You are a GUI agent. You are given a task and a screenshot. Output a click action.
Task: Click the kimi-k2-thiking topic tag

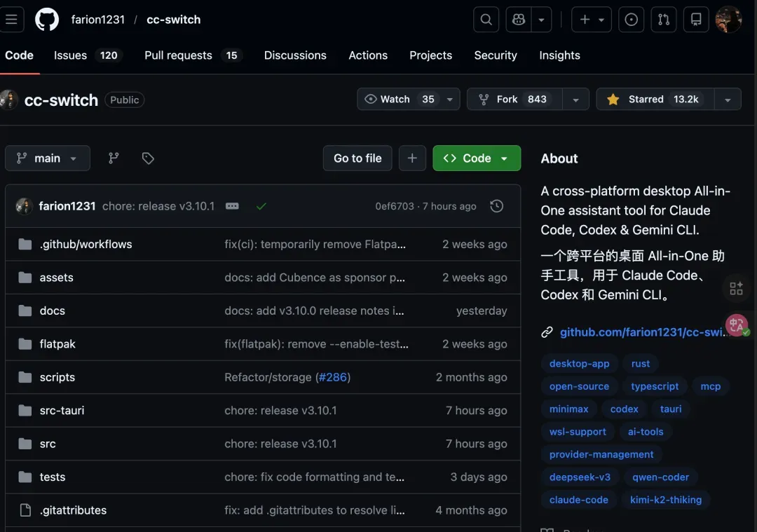coord(666,500)
